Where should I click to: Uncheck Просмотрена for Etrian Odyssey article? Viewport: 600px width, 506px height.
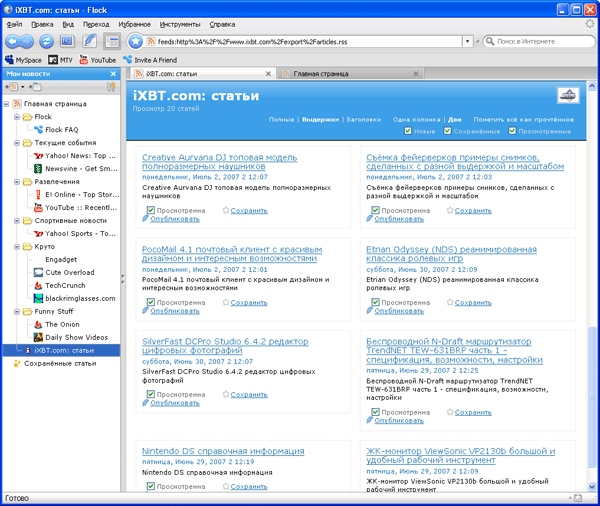(375, 302)
